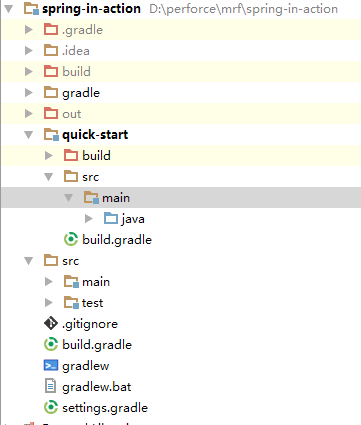361x425 pixels.
Task: Click the blue java source folder icon
Action: [111, 219]
